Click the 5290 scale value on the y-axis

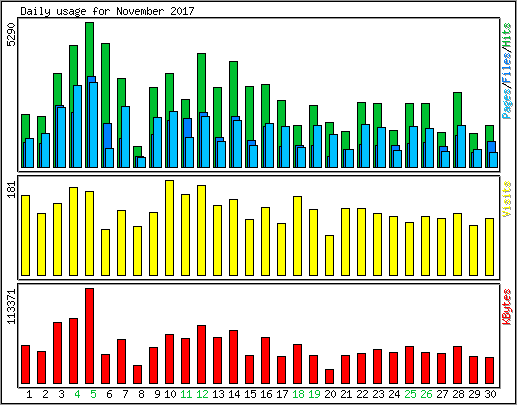(11, 34)
